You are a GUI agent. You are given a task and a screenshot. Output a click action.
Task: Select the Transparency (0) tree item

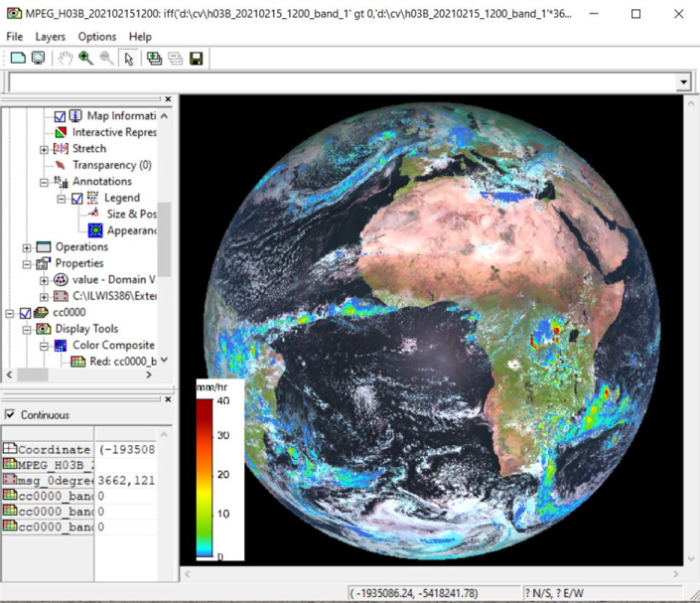tap(111, 165)
